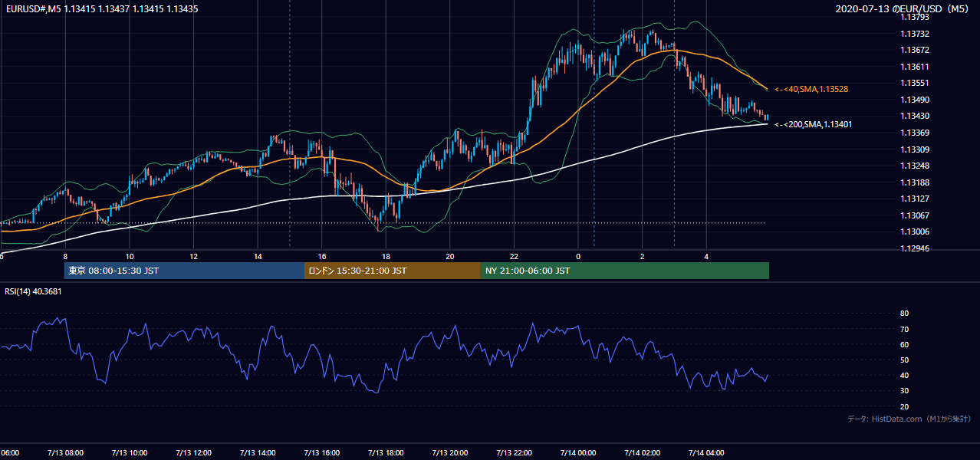
Task: Click the bottom time label 7/14 04:00
Action: (707, 452)
